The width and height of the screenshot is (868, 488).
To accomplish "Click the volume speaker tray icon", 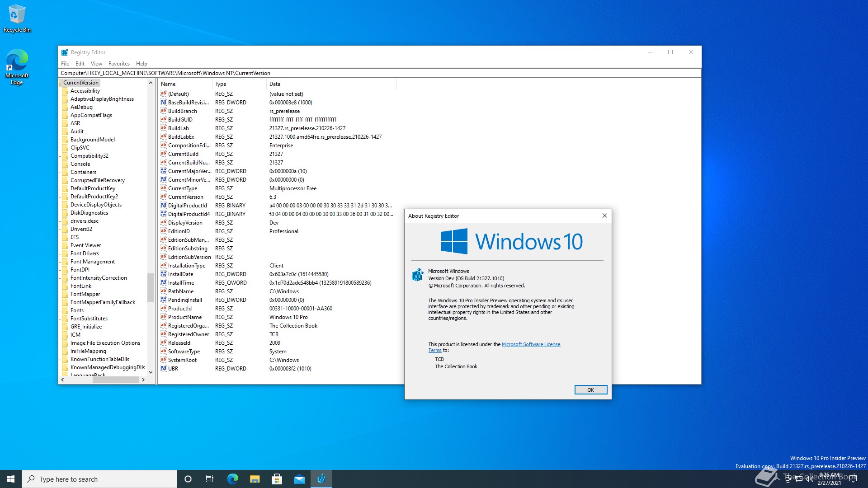I will pyautogui.click(x=810, y=479).
